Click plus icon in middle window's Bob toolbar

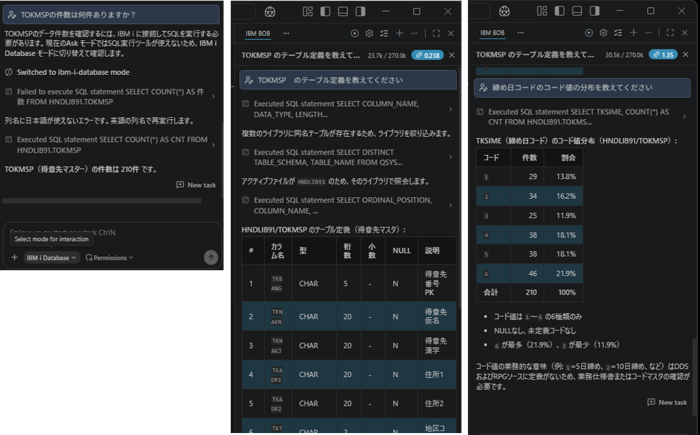[x=400, y=33]
